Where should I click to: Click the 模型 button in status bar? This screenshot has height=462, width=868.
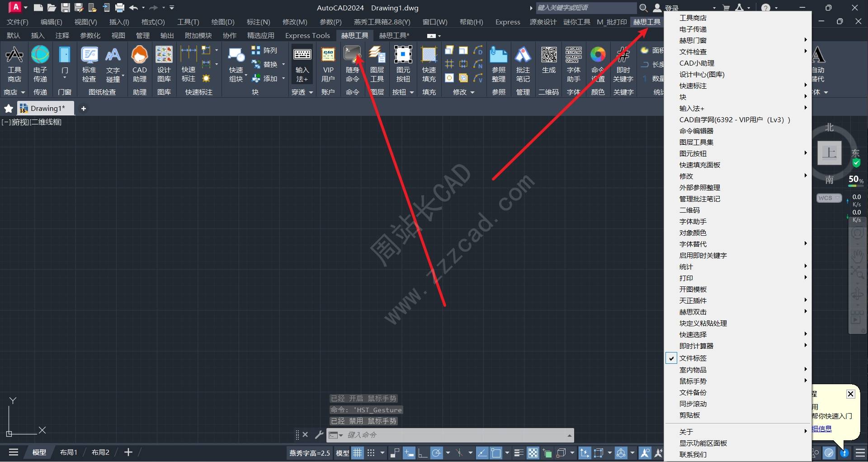(x=342, y=453)
